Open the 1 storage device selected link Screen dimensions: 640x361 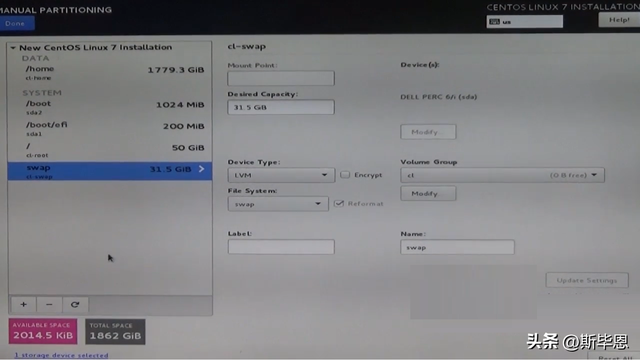[x=61, y=355]
